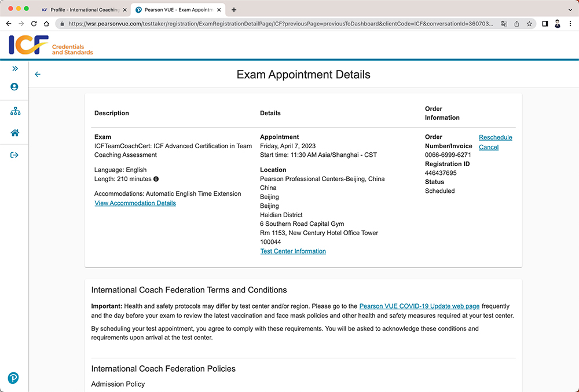Image resolution: width=579 pixels, height=392 pixels.
Task: Go to the home dashboard icon
Action: click(x=15, y=133)
